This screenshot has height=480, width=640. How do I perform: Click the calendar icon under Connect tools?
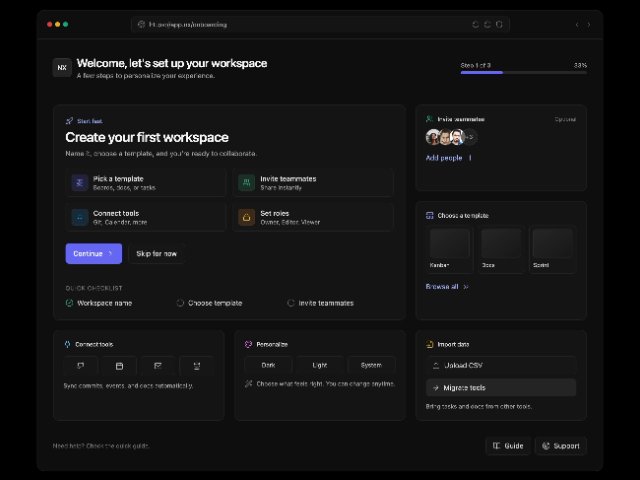[x=119, y=366]
